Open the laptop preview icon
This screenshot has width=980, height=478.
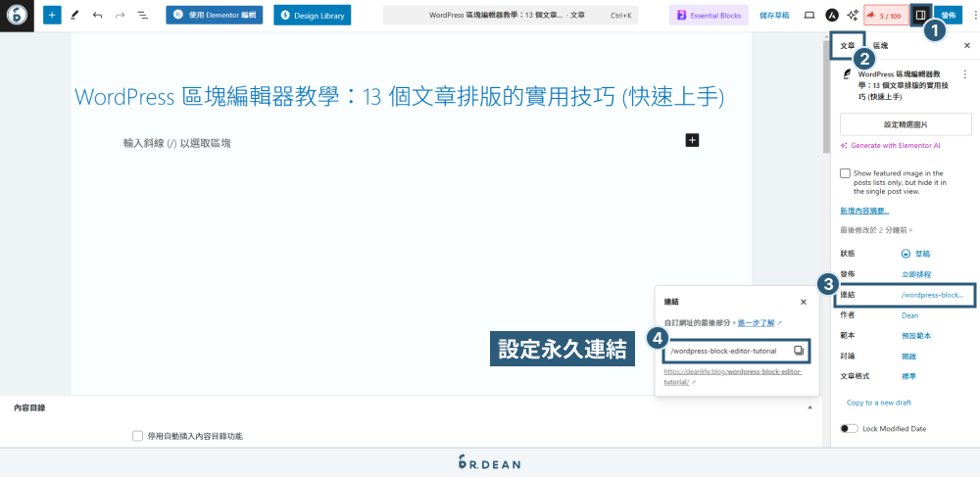[809, 15]
